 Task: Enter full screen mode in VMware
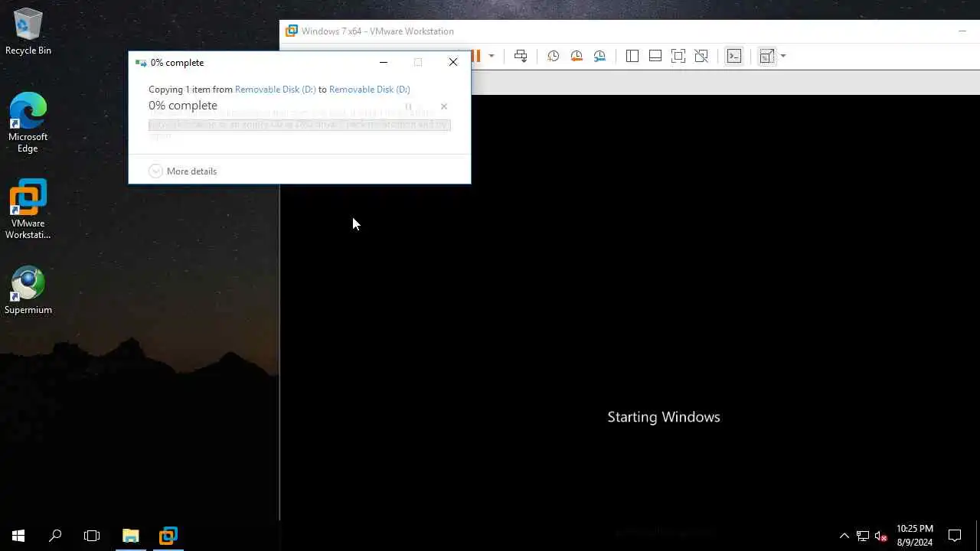[678, 56]
